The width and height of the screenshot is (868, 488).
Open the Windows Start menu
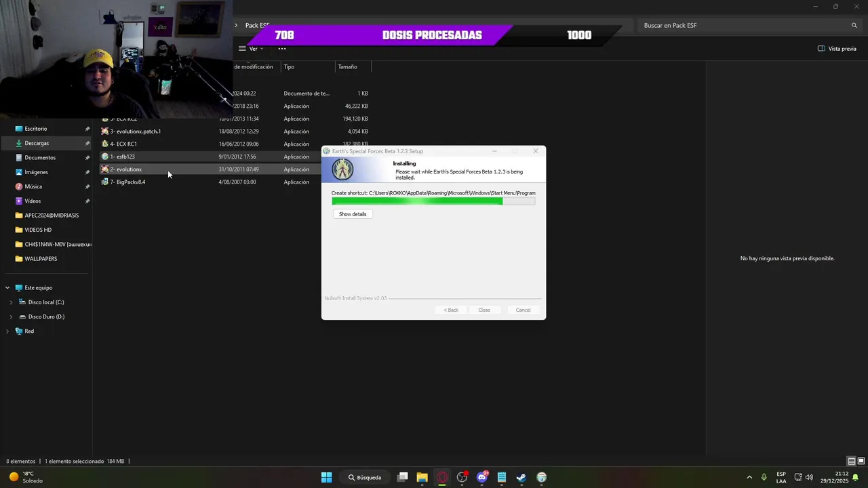point(326,477)
